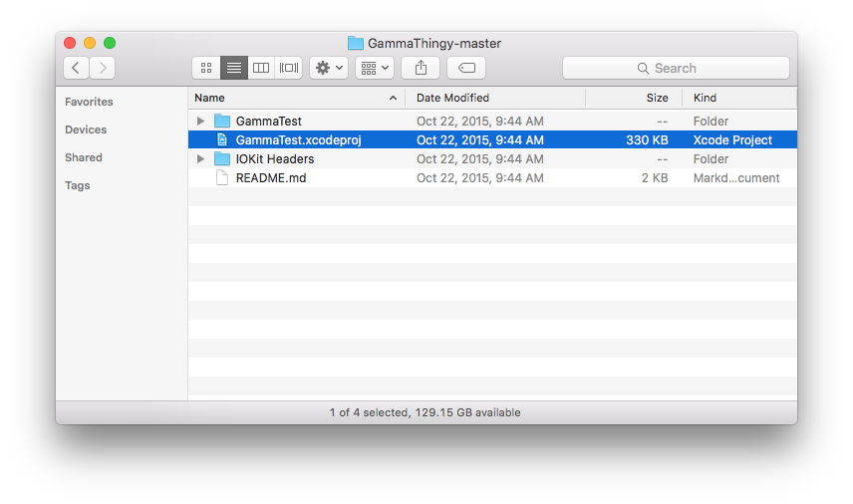Click the Shared sidebar heading

(84, 157)
